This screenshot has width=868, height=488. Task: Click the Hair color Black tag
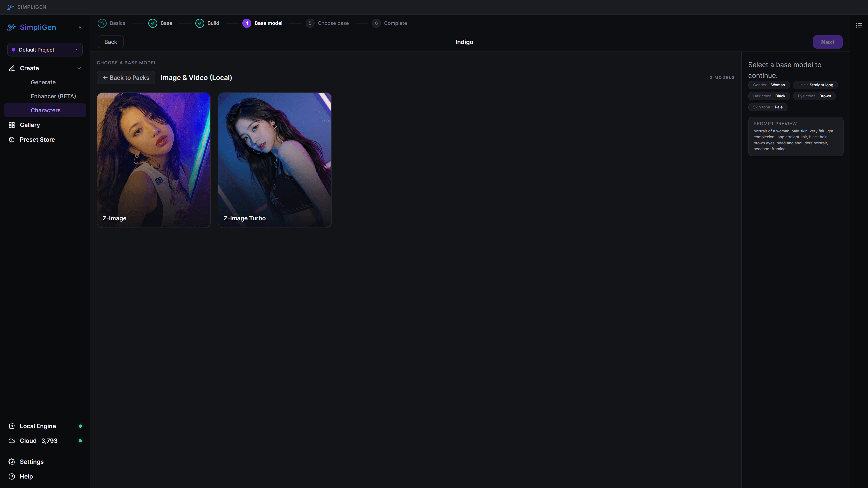[x=769, y=96]
